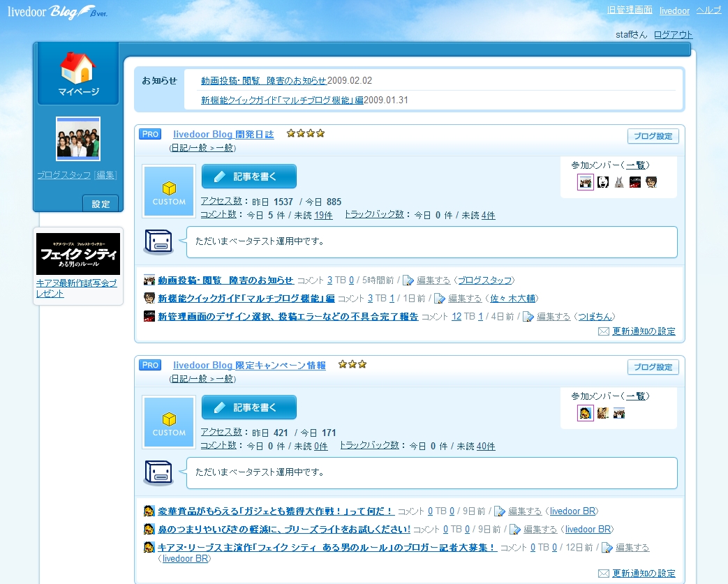This screenshot has height=584, width=728.
Task: Open the bold post 動画投稿・閲覧 障害のお知らせ in the 開発日誌 list
Action: coord(225,280)
